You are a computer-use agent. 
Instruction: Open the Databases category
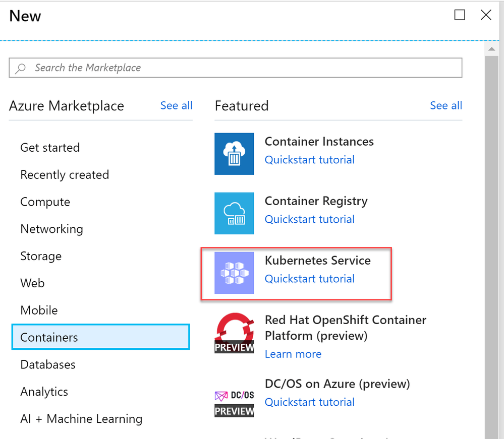(x=48, y=364)
